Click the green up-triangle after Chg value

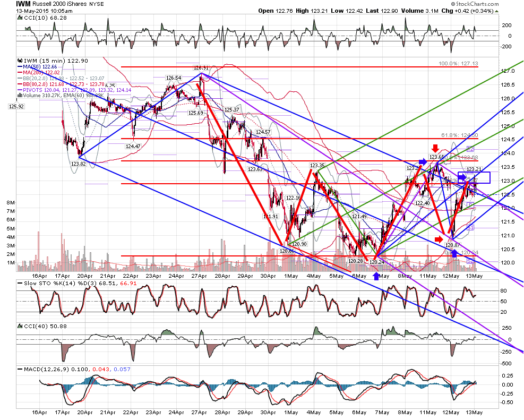pyautogui.click(x=496, y=11)
